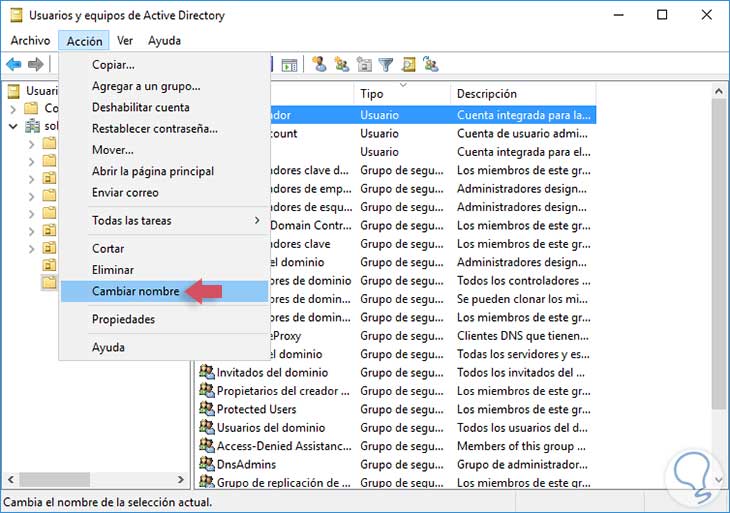Screen dimensions: 730x513
Task: Select Propietarios del creador ... row
Action: click(x=397, y=391)
